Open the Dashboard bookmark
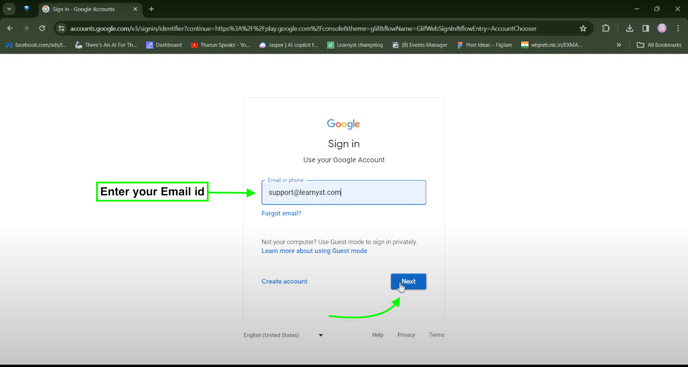688x367 pixels. (x=164, y=45)
